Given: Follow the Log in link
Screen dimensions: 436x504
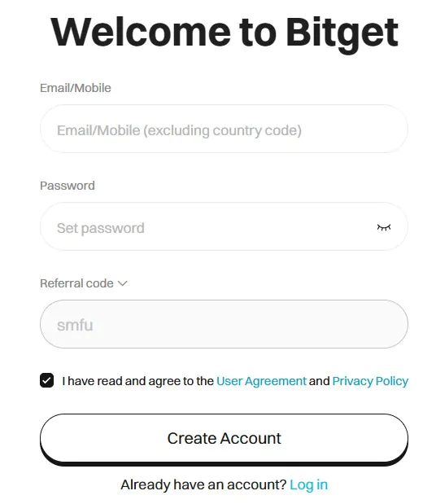Looking at the screenshot, I should pos(308,484).
